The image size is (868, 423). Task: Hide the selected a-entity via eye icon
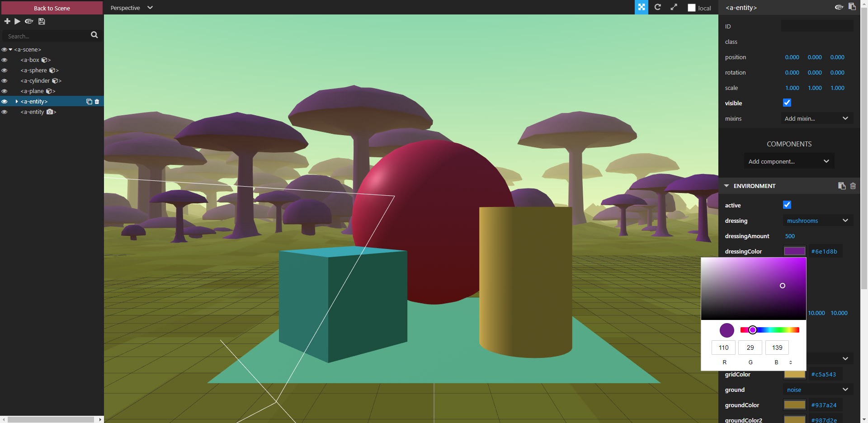click(4, 102)
